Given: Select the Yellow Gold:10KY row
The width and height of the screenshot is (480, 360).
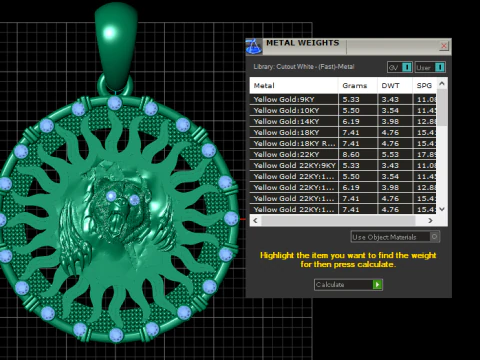Looking at the screenshot, I should [343, 110].
